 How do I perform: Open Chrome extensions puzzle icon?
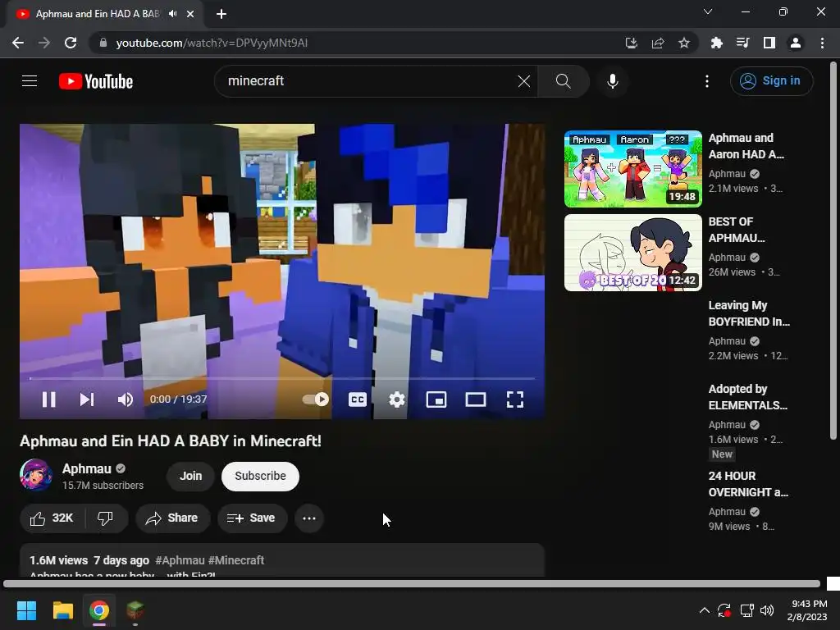point(717,43)
